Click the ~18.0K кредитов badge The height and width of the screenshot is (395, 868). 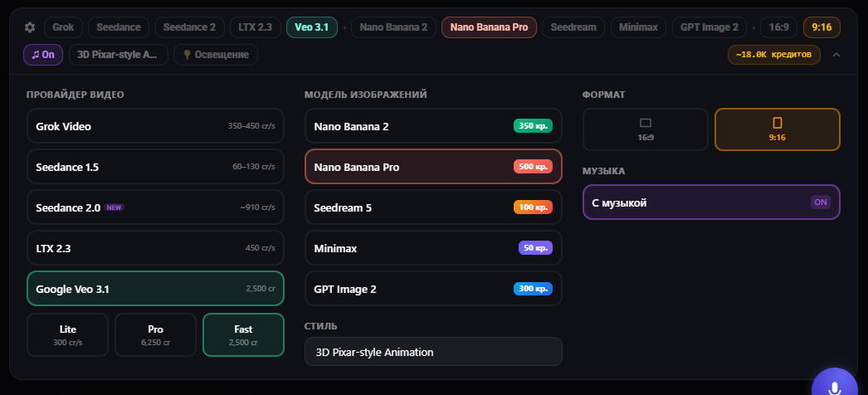(x=774, y=55)
